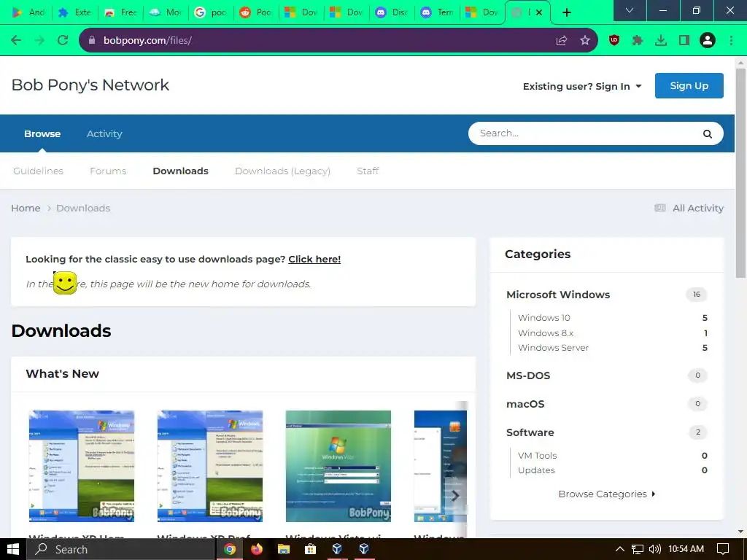Screen dimensions: 747x560
Task: Click the All Activity newspaper icon
Action: click(659, 208)
